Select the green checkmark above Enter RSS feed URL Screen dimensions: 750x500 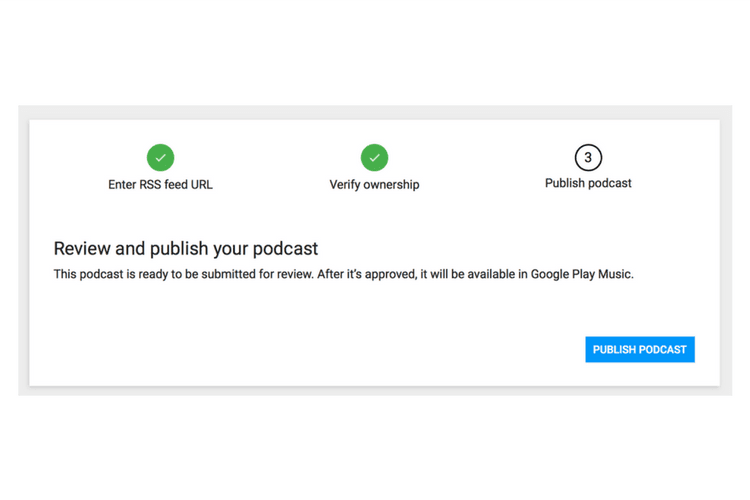tap(160, 157)
